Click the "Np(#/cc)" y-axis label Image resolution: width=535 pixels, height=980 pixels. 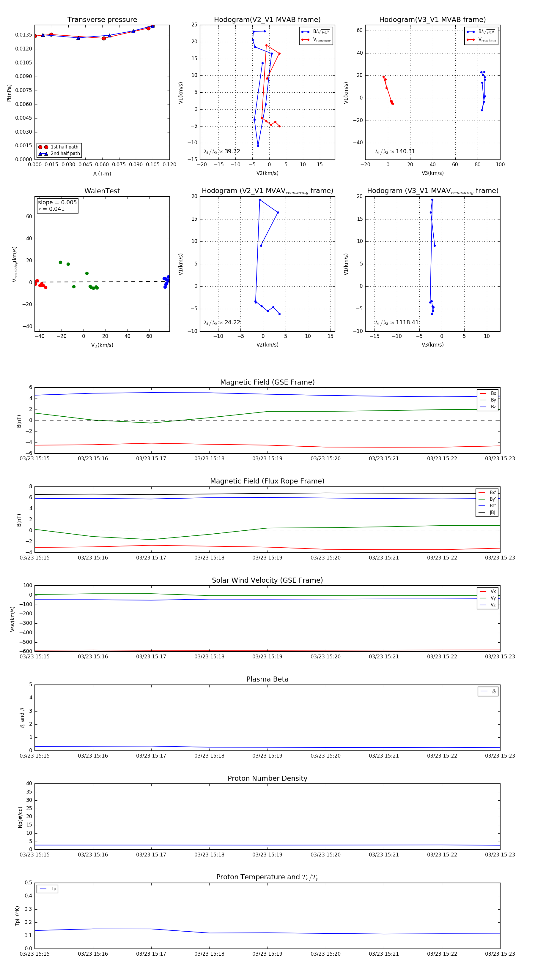tap(20, 817)
